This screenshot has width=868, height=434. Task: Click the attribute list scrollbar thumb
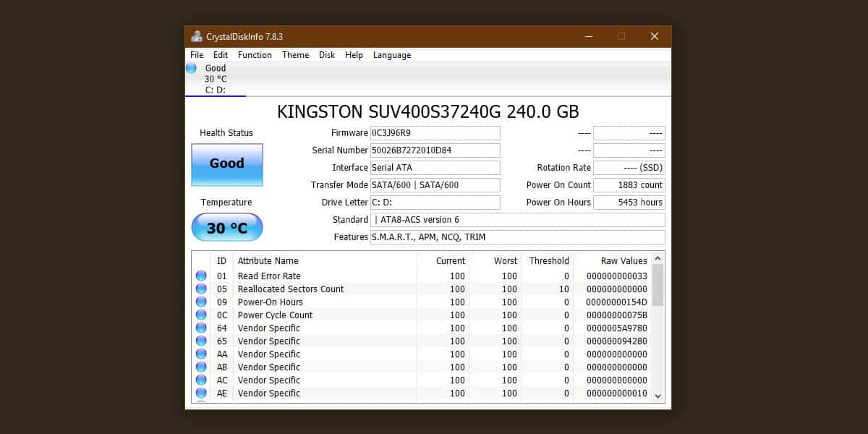(x=658, y=285)
